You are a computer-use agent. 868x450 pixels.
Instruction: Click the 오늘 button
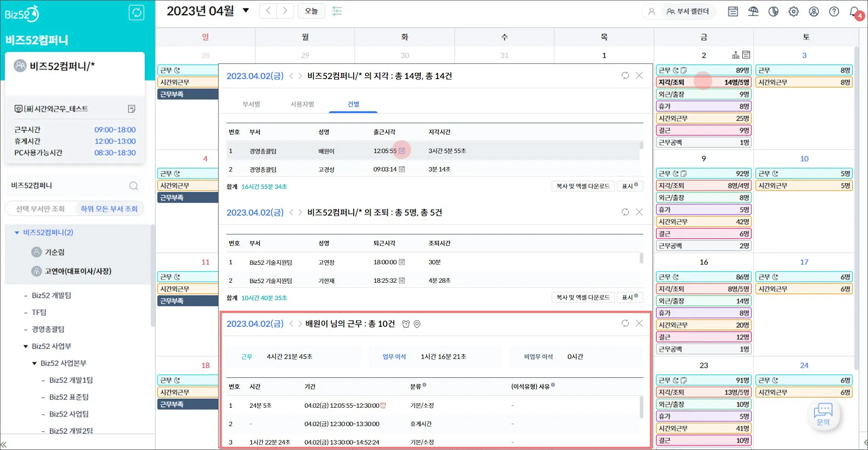(x=311, y=11)
